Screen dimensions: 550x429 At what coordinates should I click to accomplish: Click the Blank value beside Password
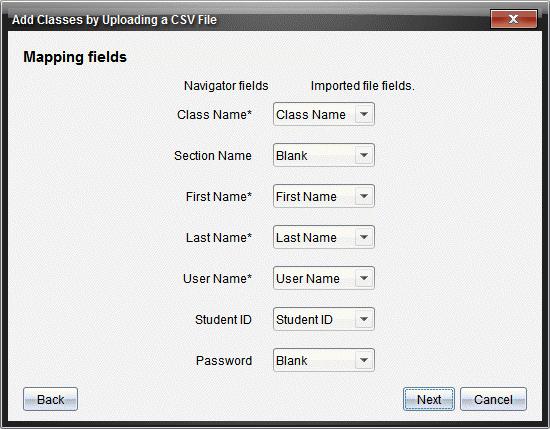(x=291, y=361)
